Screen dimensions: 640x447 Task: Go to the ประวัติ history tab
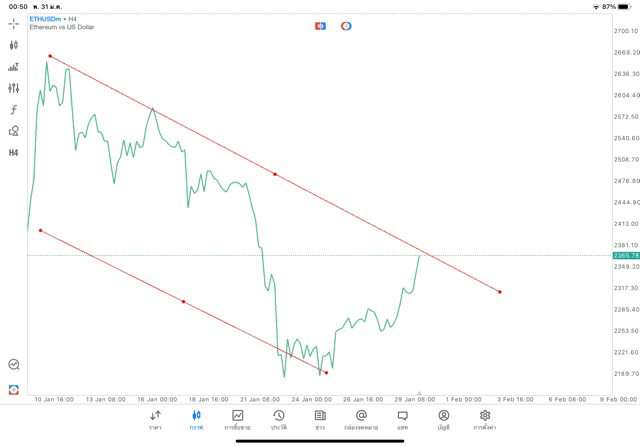tap(278, 419)
